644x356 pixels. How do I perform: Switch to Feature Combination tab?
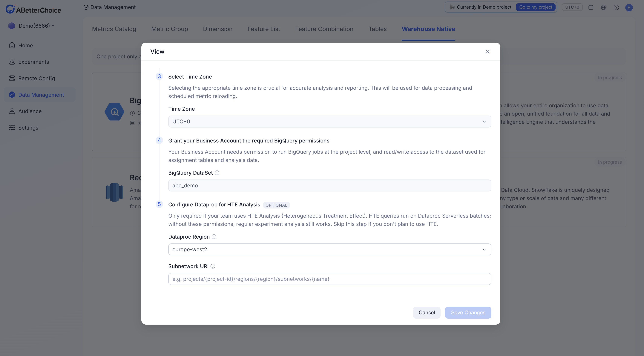click(x=324, y=29)
